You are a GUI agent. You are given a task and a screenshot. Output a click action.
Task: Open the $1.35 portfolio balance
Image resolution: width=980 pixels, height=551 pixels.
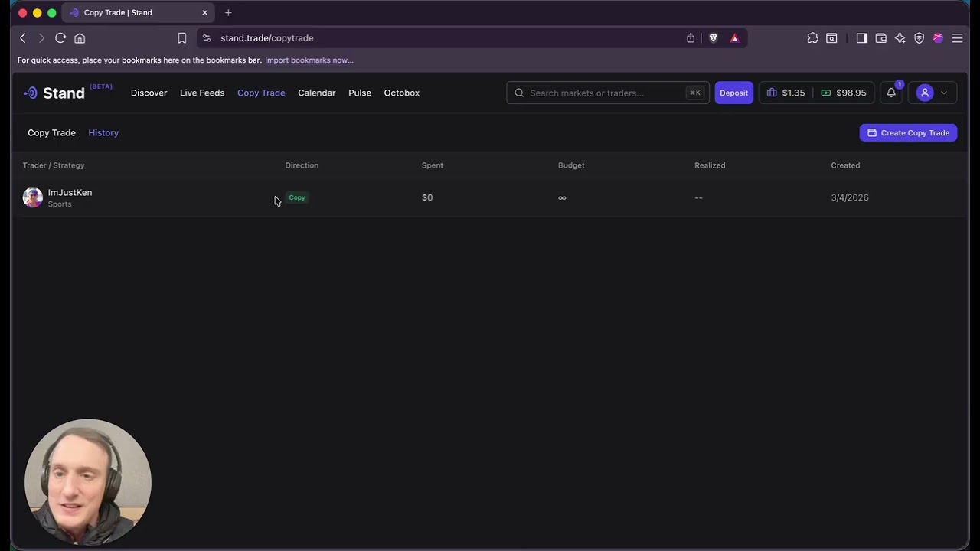pos(786,93)
